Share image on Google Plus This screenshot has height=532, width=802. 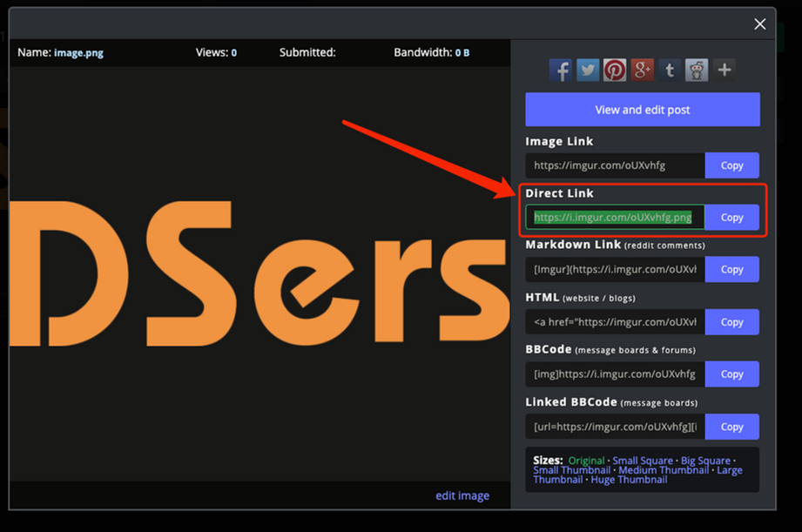[642, 70]
